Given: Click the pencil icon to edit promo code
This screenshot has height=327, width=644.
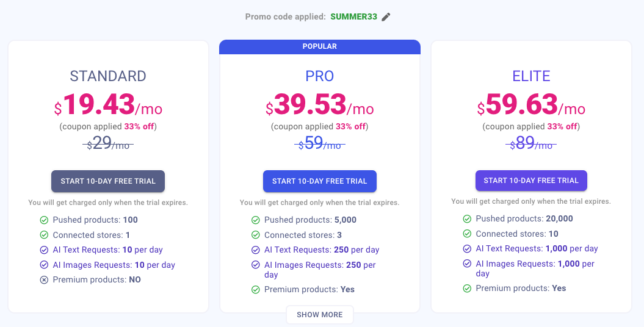Looking at the screenshot, I should pos(386,17).
